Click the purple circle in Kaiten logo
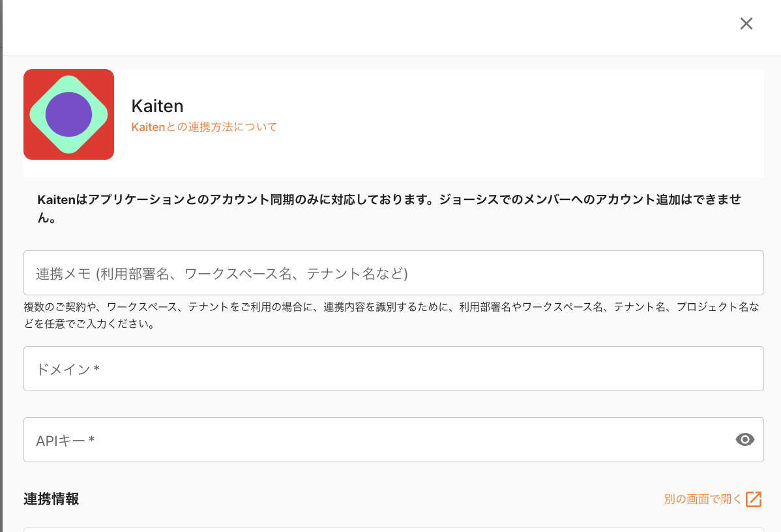This screenshot has height=532, width=781. click(x=68, y=115)
